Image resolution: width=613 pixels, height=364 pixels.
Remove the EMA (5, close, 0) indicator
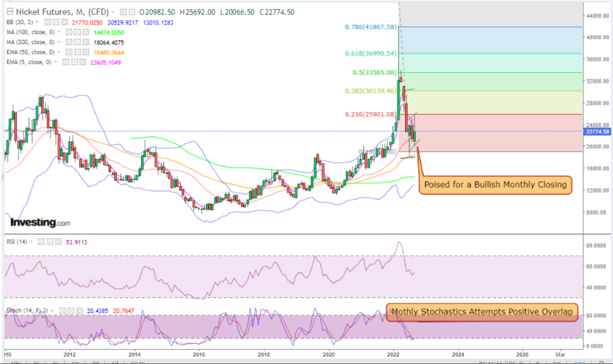(83, 62)
